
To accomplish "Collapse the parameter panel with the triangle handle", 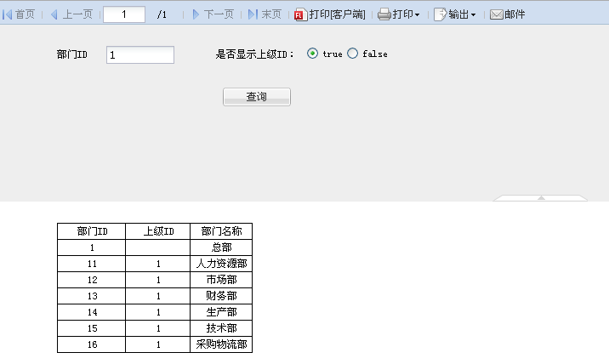I will [x=541, y=197].
